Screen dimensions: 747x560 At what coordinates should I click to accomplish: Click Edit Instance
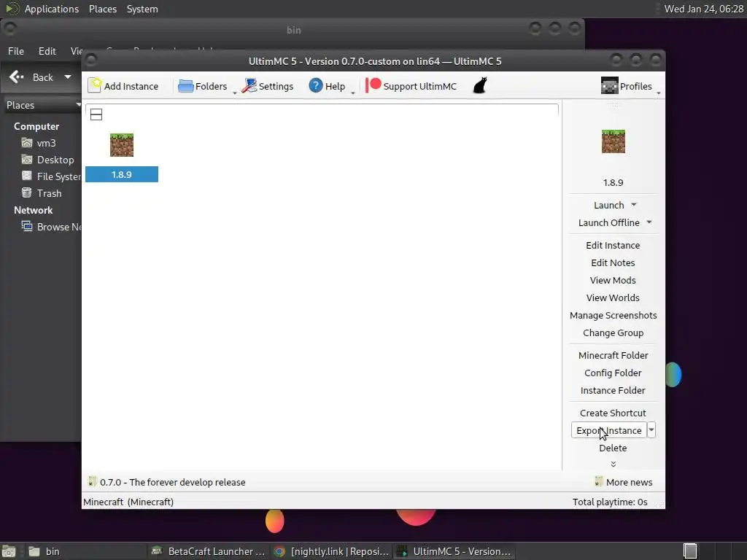click(613, 245)
